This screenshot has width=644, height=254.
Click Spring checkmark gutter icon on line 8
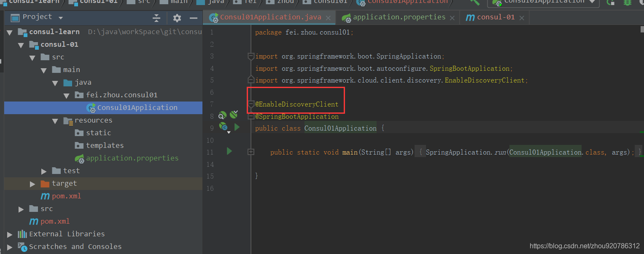(x=234, y=114)
